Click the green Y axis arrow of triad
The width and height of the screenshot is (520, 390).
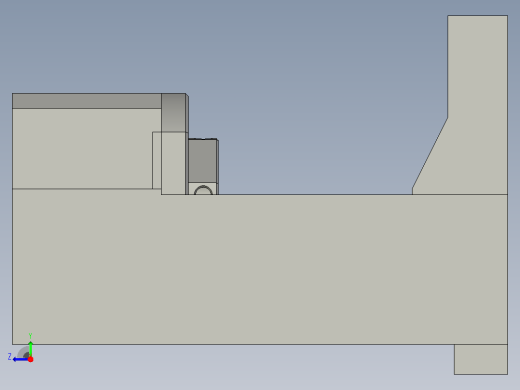(x=30, y=349)
